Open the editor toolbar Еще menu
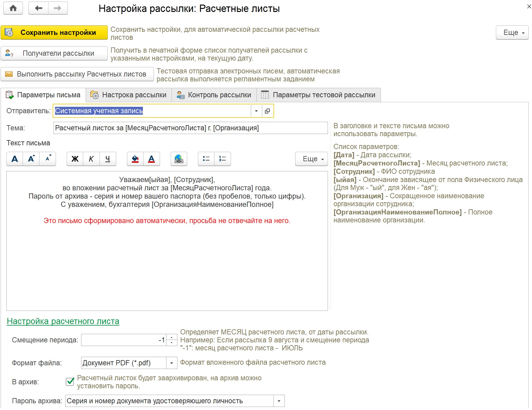The width and height of the screenshot is (532, 410). tap(311, 159)
